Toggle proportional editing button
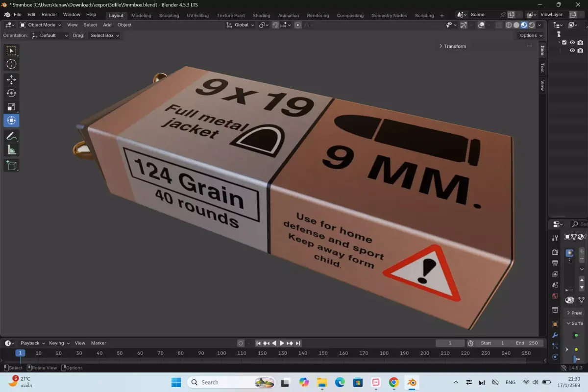 click(x=298, y=25)
